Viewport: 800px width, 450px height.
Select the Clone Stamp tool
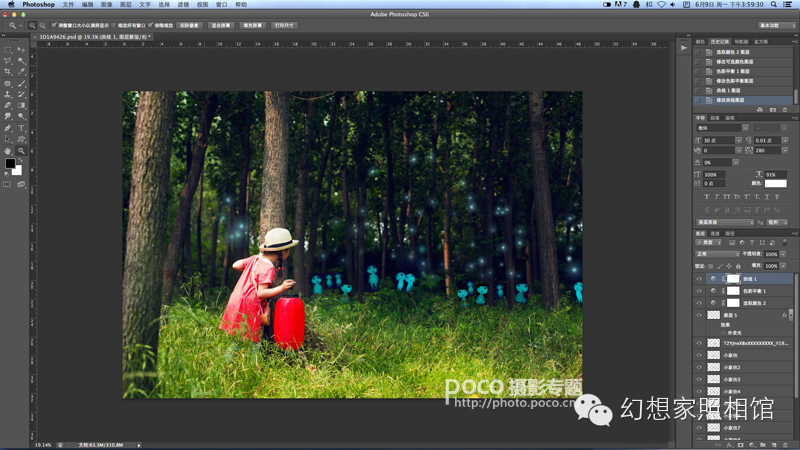coord(8,94)
